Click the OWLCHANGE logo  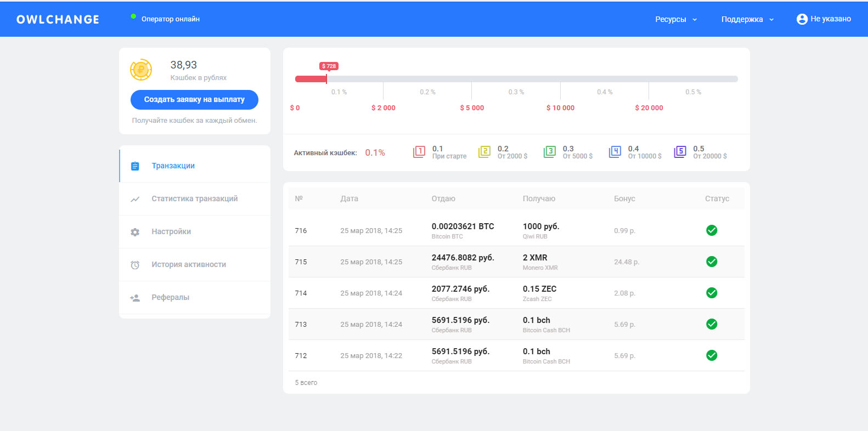coord(58,19)
